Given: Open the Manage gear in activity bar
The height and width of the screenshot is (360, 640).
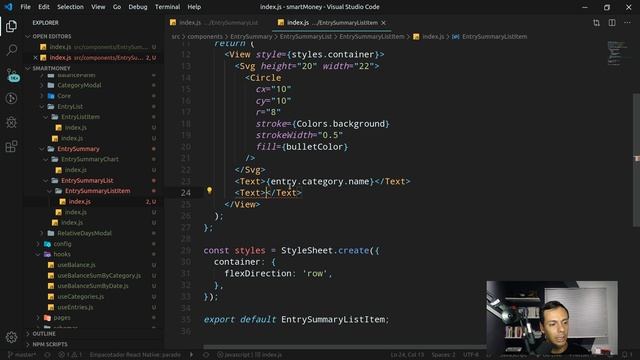Looking at the screenshot, I should tap(11, 337).
